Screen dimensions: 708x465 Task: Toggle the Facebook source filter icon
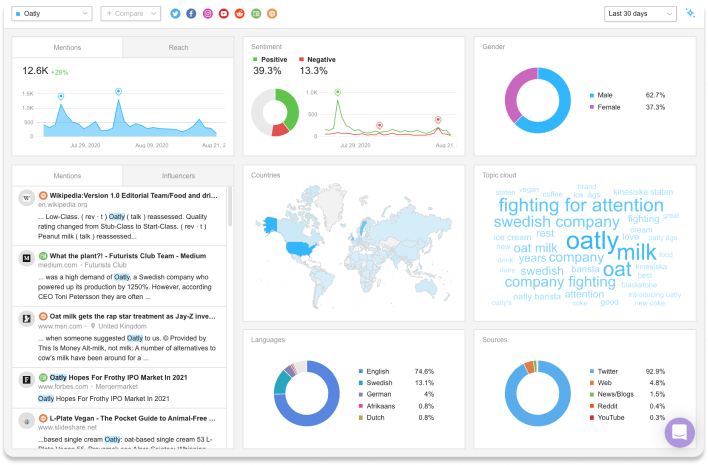point(191,14)
